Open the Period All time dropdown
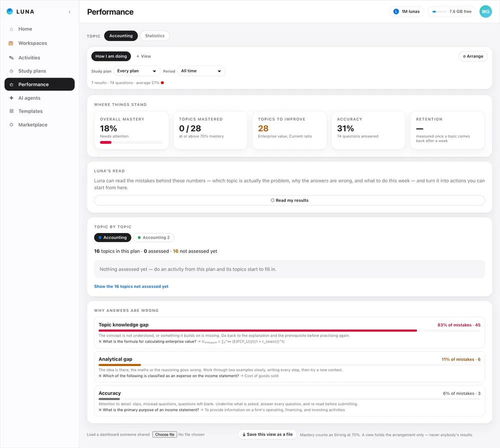 coord(201,71)
